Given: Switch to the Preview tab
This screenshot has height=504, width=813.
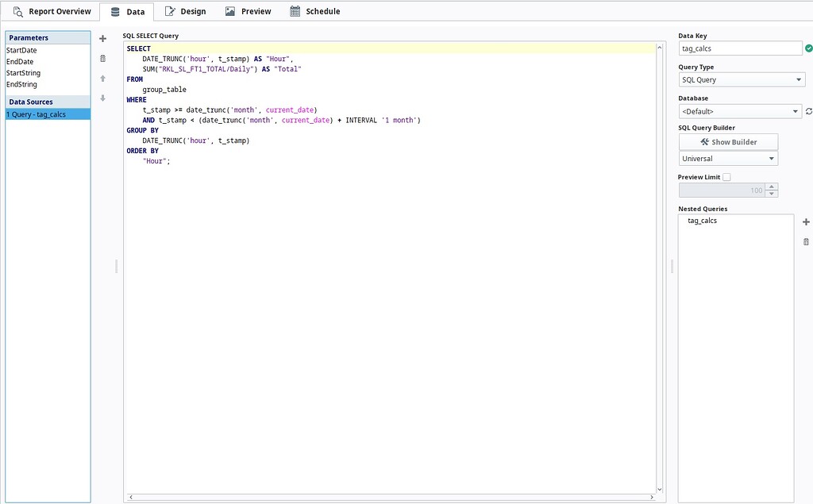Looking at the screenshot, I should pos(252,11).
